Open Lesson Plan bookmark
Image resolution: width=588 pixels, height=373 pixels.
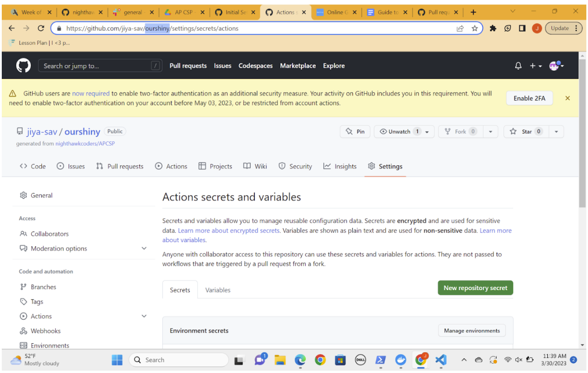pos(39,43)
